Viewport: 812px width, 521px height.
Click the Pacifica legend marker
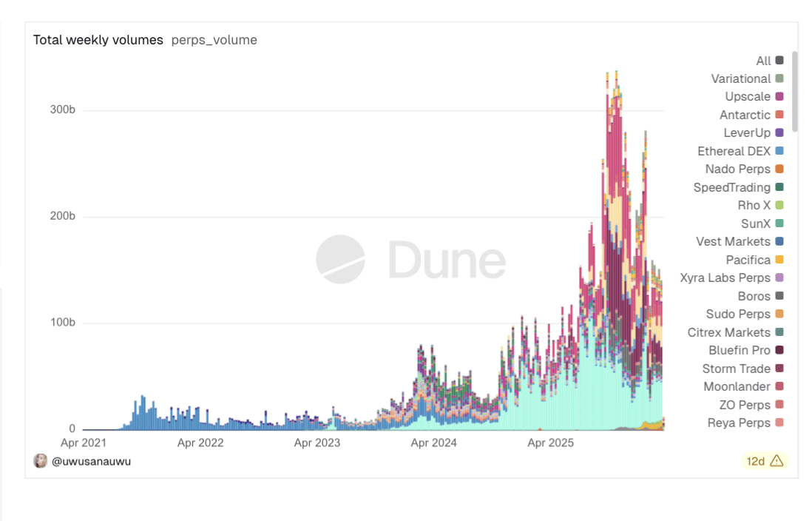(x=779, y=260)
